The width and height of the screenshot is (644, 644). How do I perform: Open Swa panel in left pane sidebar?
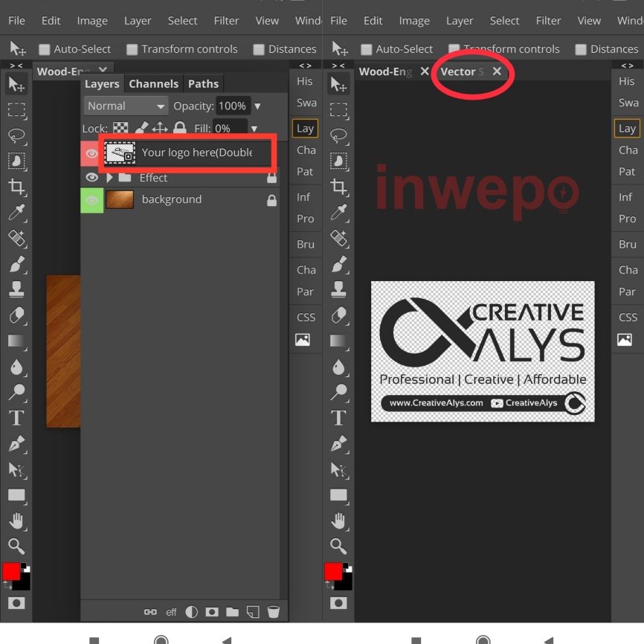306,103
